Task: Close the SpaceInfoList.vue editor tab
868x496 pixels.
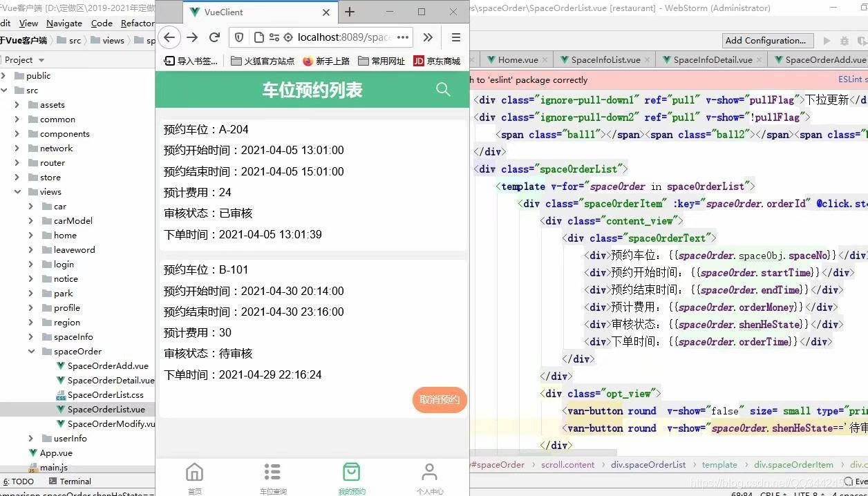Action: [x=647, y=60]
